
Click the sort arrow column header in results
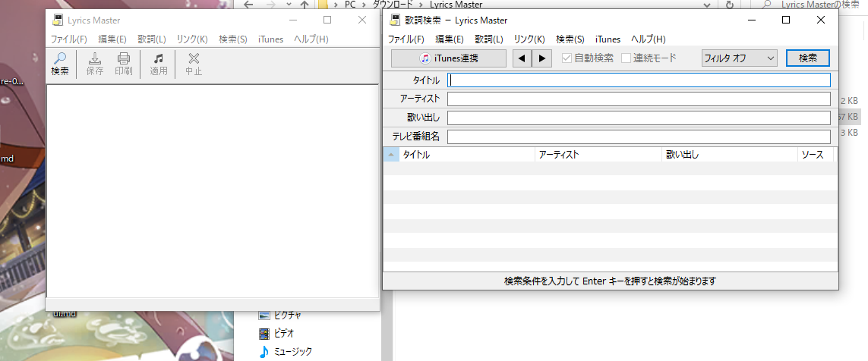[x=391, y=155]
